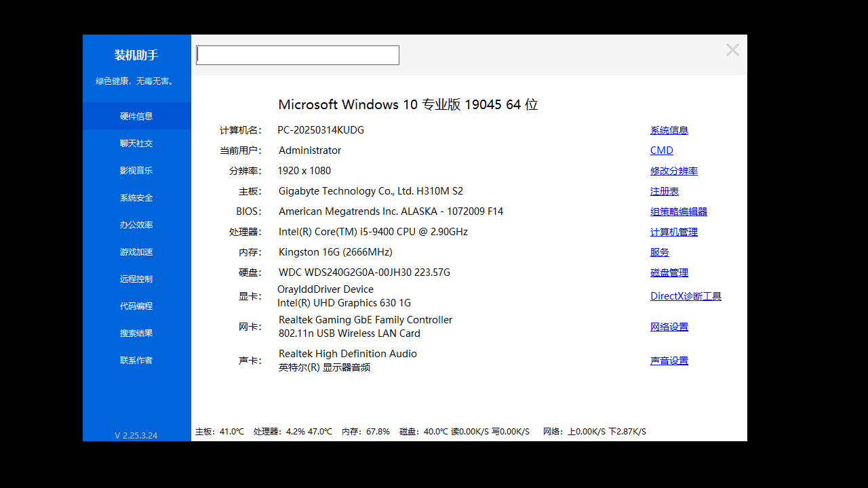Open the 远程控制 section

pos(137,279)
